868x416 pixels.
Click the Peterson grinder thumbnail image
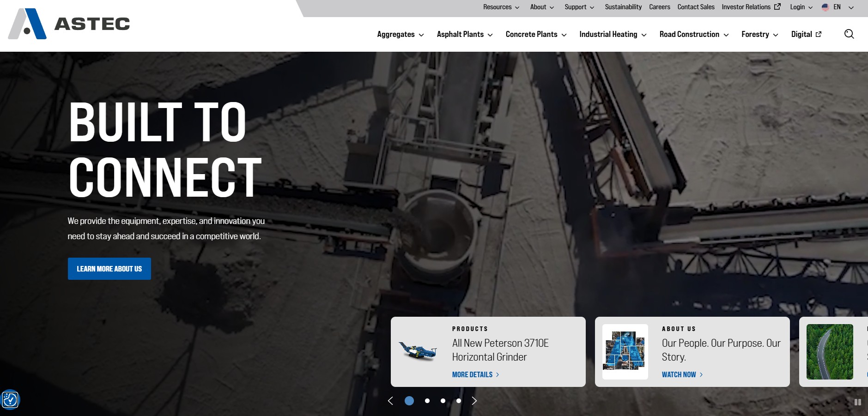pos(418,352)
